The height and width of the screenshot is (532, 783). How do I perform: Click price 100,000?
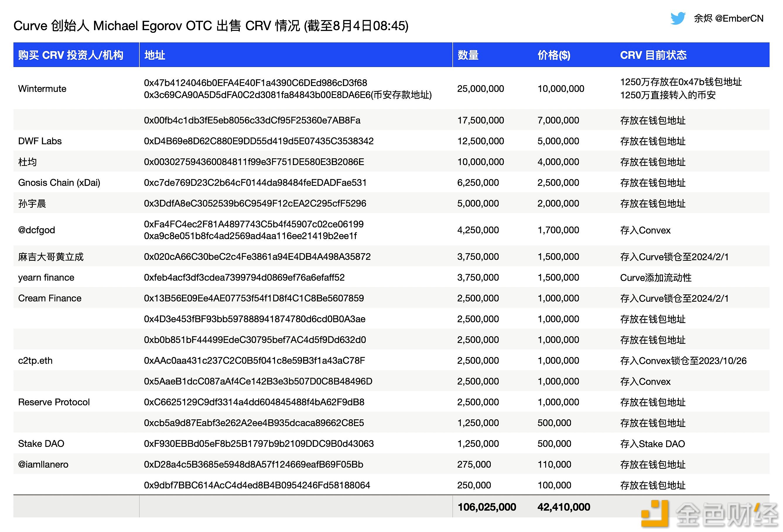(x=554, y=485)
